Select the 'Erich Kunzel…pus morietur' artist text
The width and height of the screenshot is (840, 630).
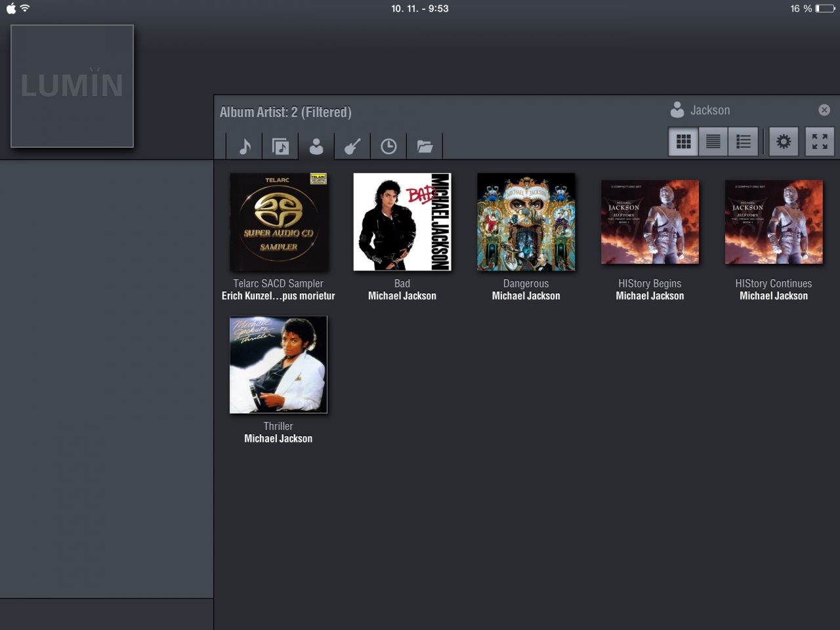point(278,296)
